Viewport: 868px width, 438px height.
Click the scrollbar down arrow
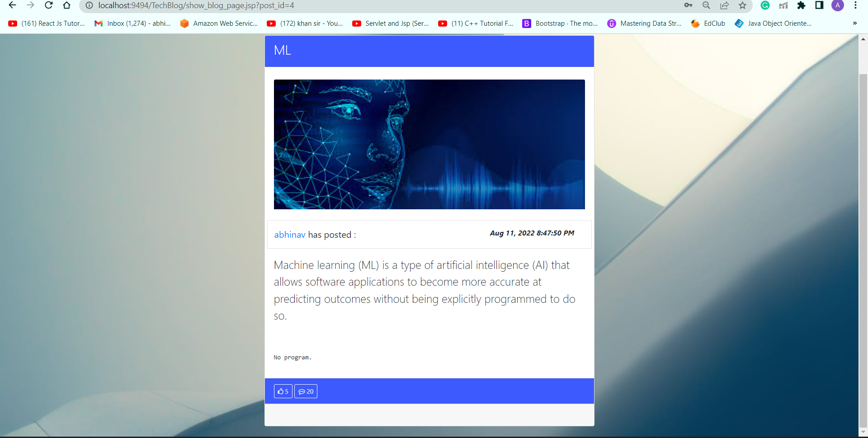pos(863,432)
